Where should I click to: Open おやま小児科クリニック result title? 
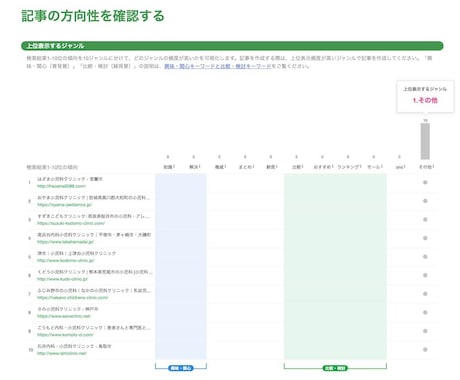click(94, 198)
